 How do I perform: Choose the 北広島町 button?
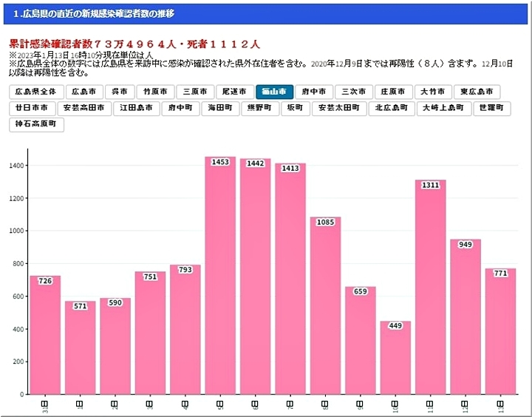(x=391, y=109)
